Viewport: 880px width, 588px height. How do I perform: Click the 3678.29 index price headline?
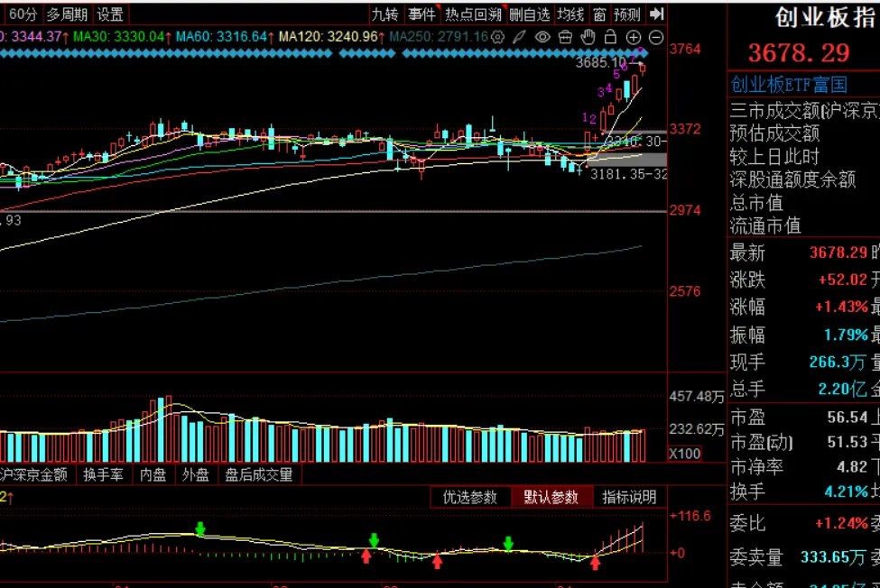tap(799, 52)
